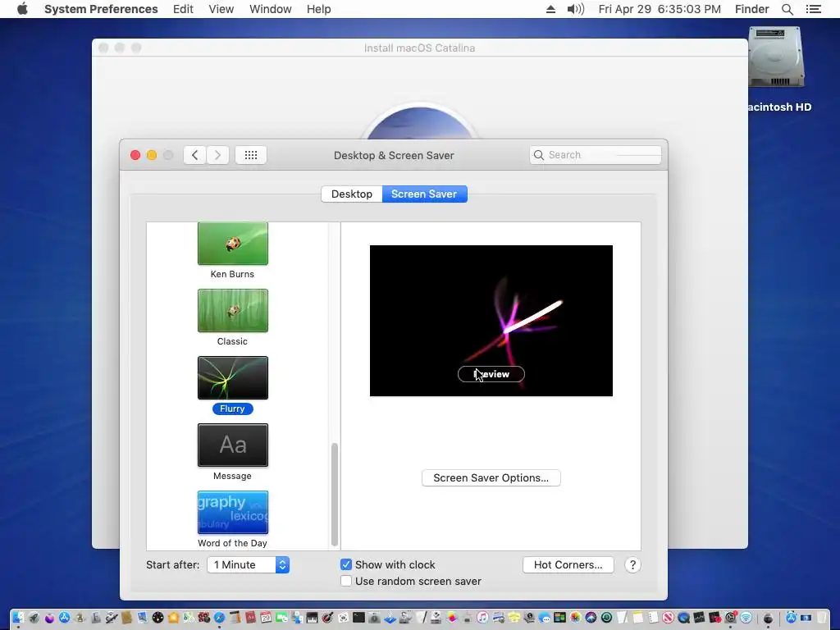This screenshot has width=840, height=630.
Task: Open Time Machine in the Dock
Action: coord(606,618)
